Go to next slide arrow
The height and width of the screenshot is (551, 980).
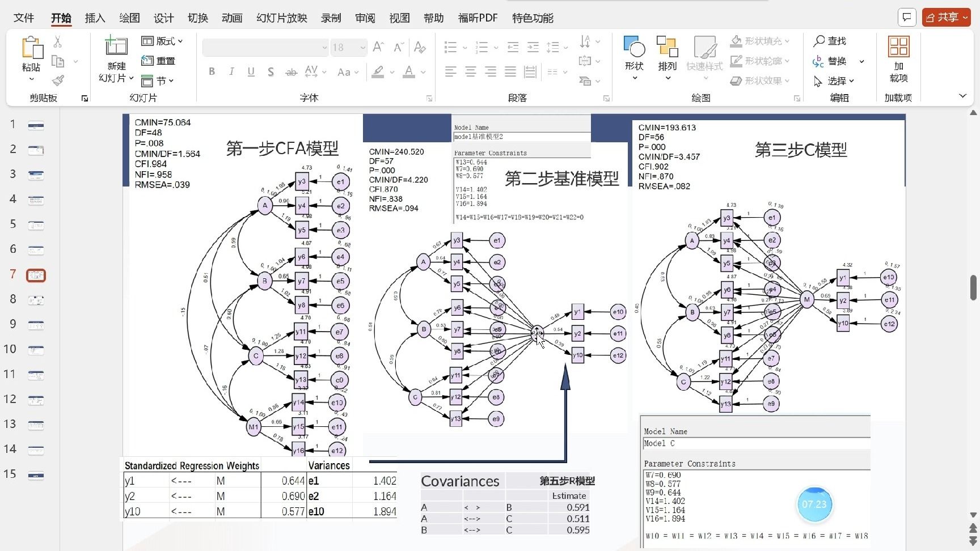coord(974,541)
